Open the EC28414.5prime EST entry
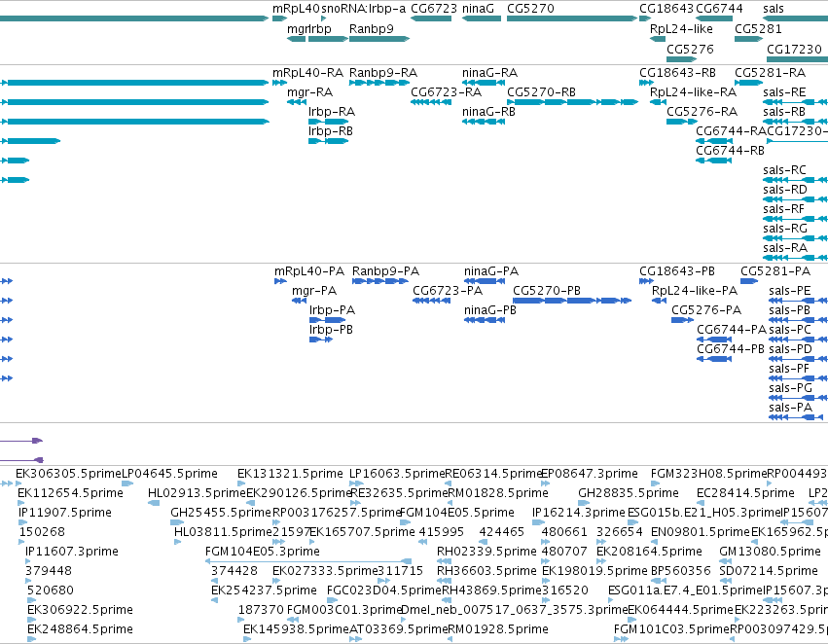The image size is (828, 644). point(702,503)
